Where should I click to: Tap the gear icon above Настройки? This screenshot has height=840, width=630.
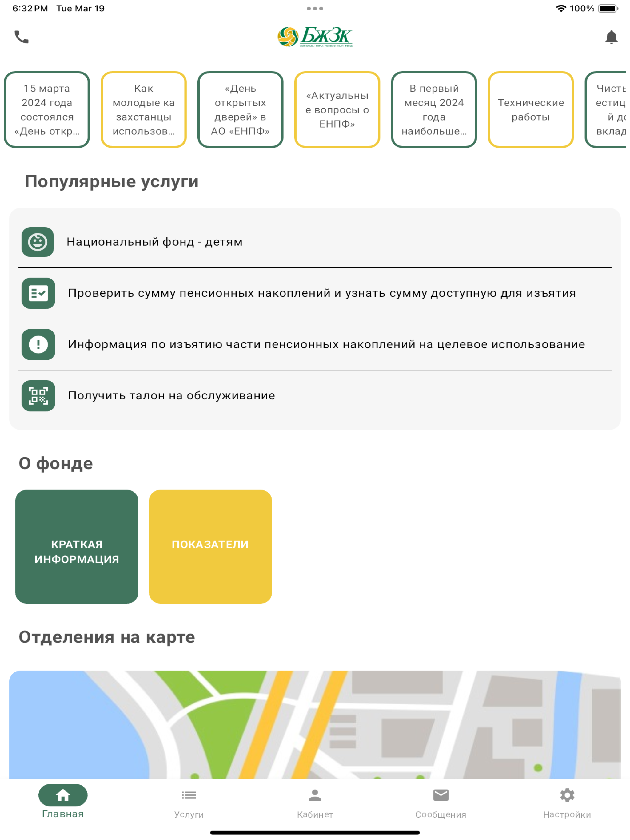(x=567, y=795)
